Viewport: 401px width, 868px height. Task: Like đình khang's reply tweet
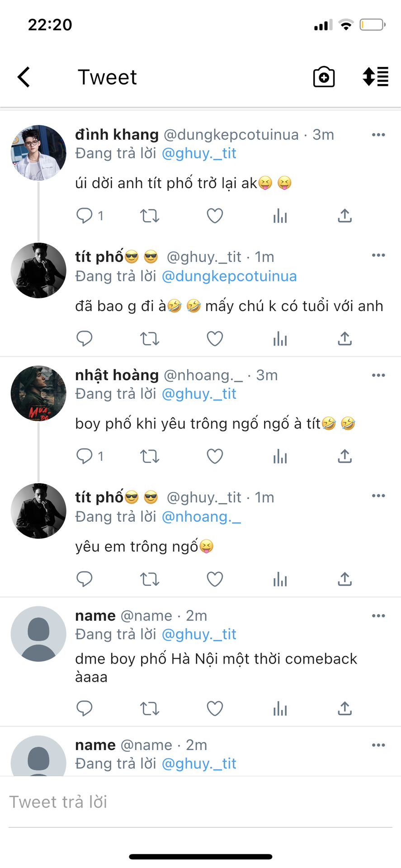[215, 216]
